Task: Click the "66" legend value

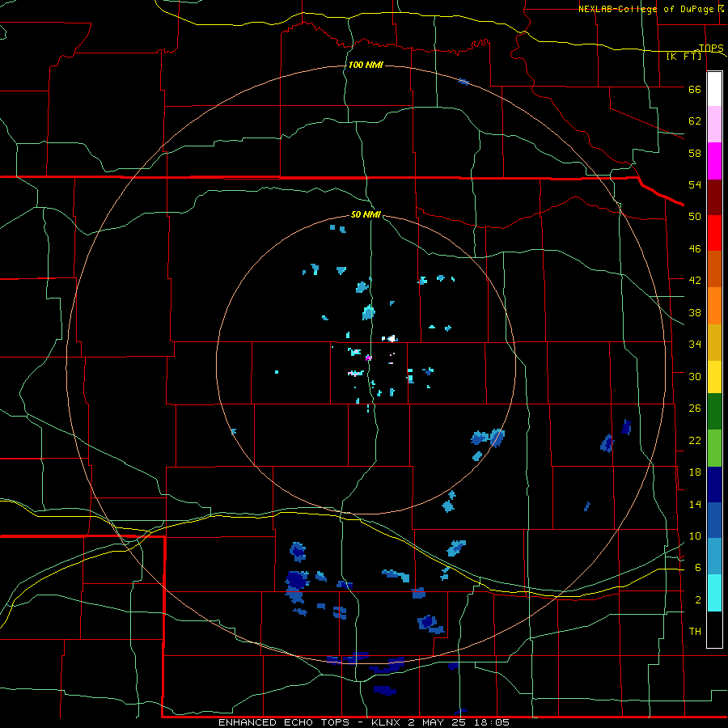Action: click(695, 90)
